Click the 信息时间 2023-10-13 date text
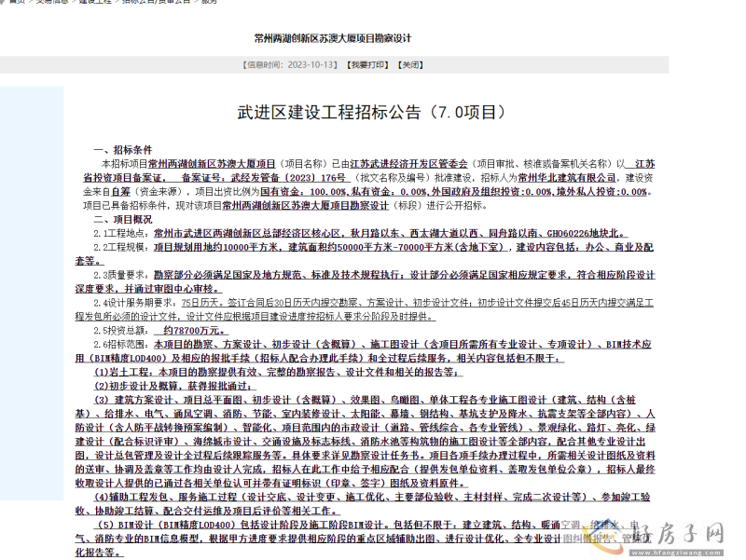 (290, 65)
